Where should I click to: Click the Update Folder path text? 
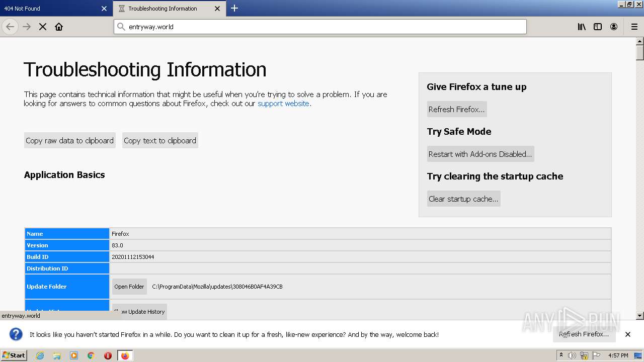217,287
